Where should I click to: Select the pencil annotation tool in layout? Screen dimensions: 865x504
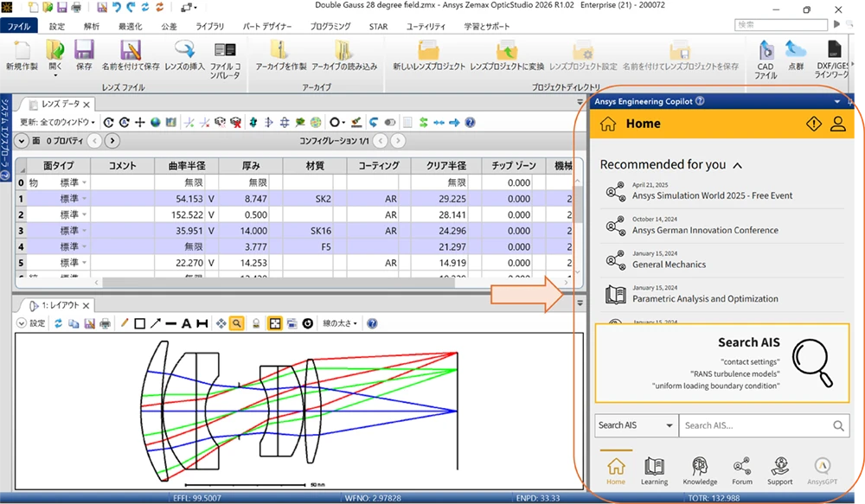pos(124,323)
